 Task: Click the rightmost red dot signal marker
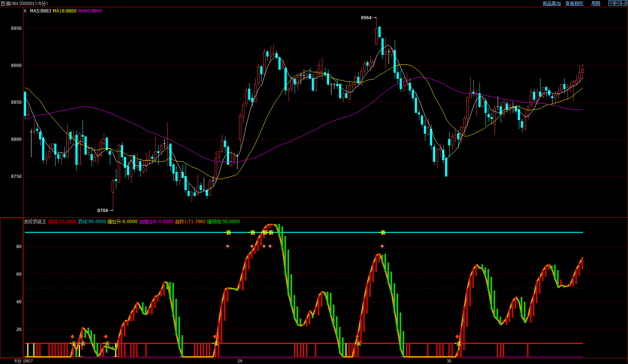(x=382, y=246)
